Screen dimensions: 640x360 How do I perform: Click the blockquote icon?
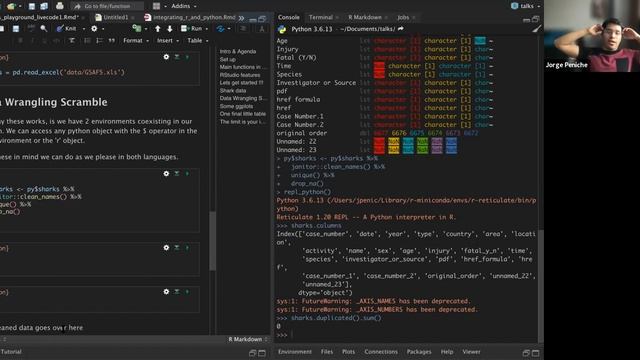coord(111,40)
